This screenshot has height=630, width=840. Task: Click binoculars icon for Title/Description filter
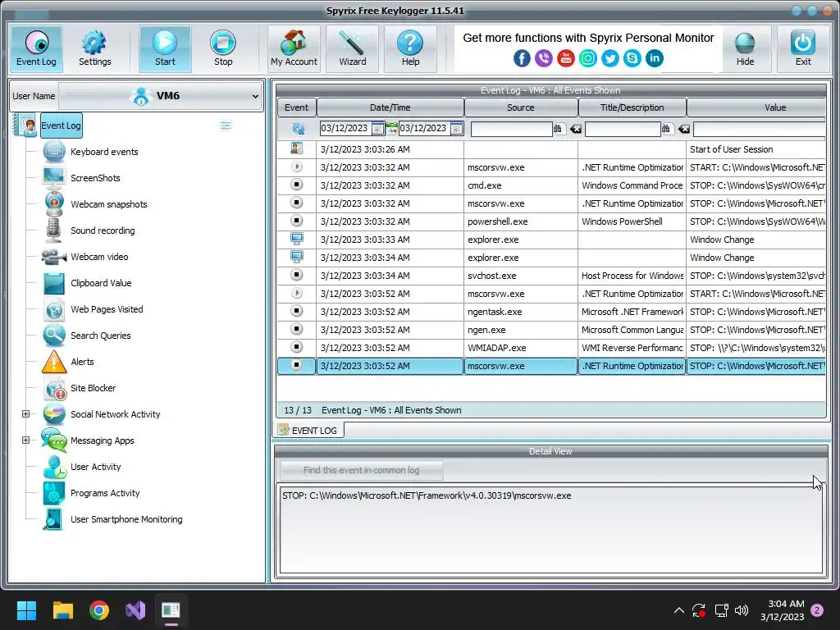click(x=666, y=129)
